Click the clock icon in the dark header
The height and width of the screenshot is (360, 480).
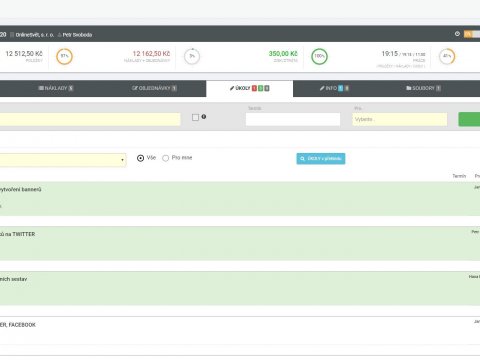point(457,34)
